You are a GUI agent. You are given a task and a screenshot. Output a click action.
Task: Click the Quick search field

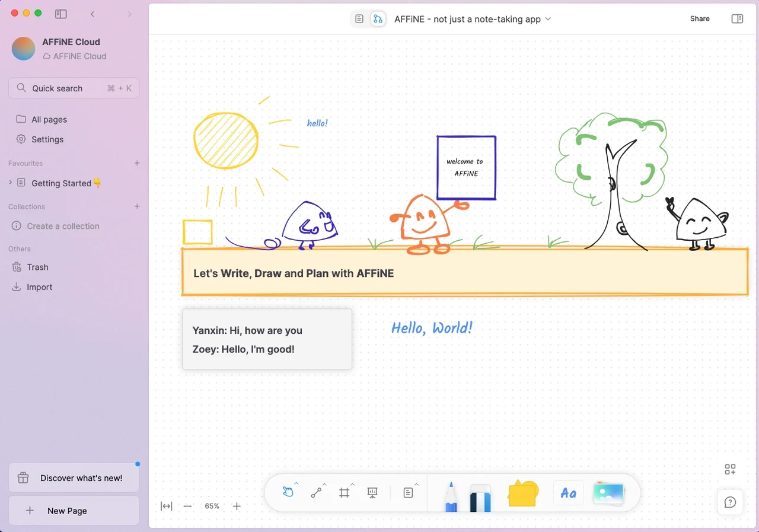click(74, 88)
